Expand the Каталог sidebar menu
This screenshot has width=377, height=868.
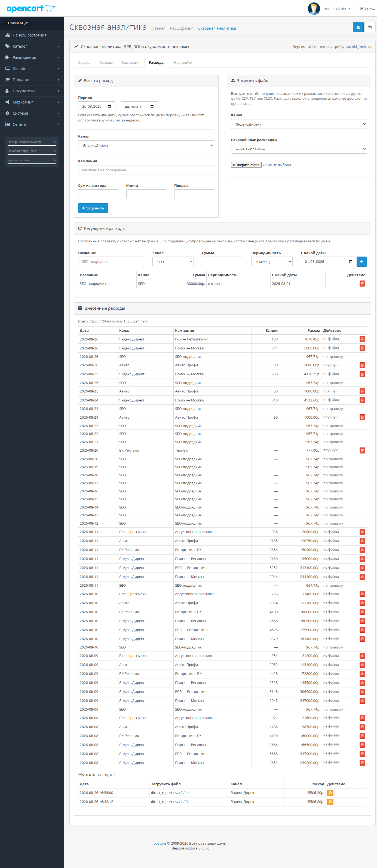32,46
